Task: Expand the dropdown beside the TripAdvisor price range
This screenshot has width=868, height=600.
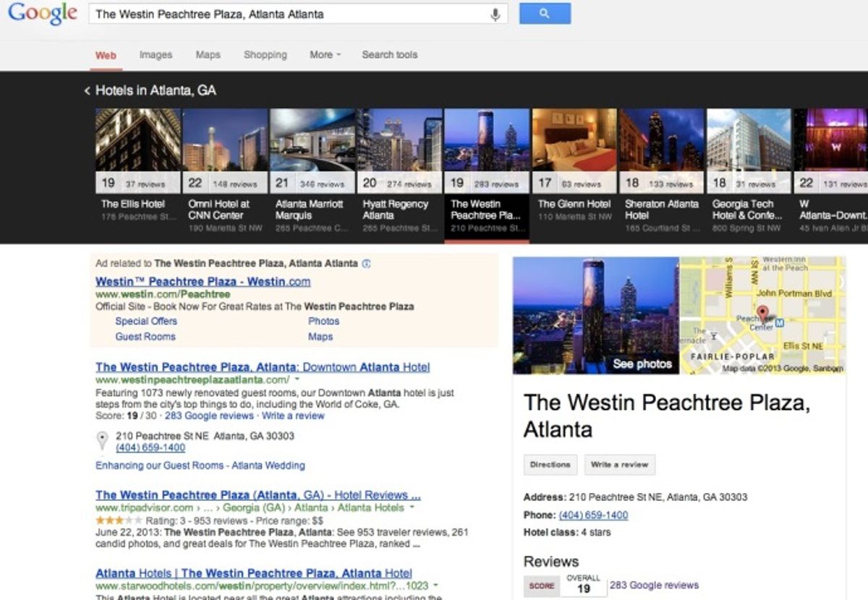Action: click(x=412, y=508)
